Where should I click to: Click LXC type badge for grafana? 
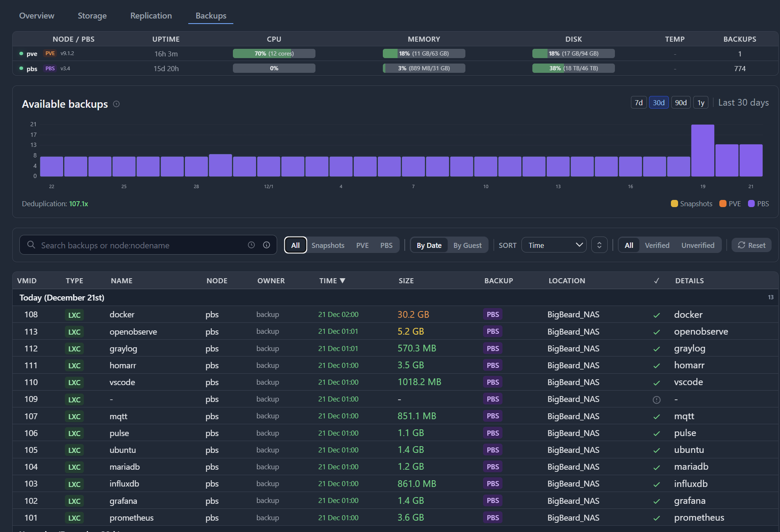click(74, 501)
